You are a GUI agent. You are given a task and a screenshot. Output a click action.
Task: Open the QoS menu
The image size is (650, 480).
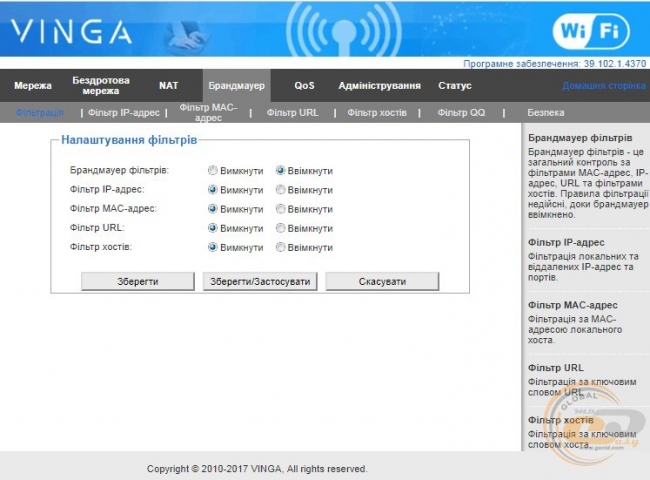[304, 85]
